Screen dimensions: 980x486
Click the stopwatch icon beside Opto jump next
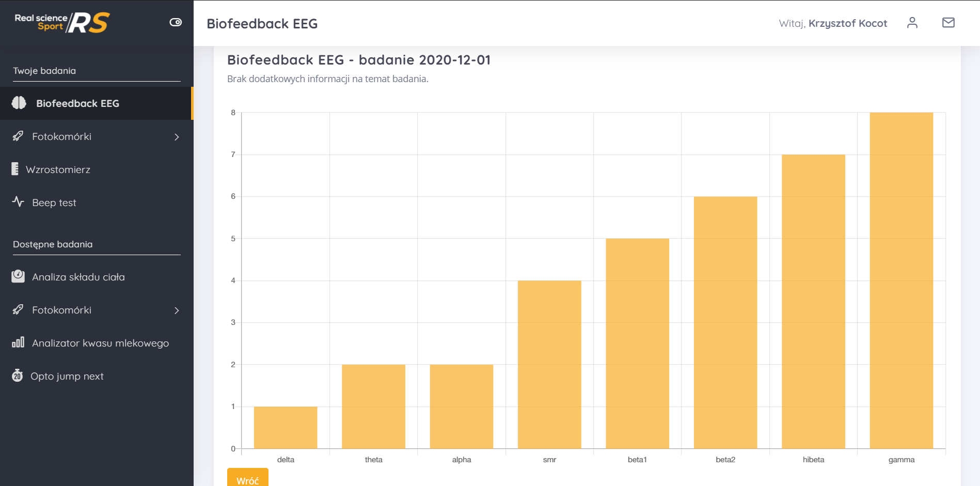point(18,375)
